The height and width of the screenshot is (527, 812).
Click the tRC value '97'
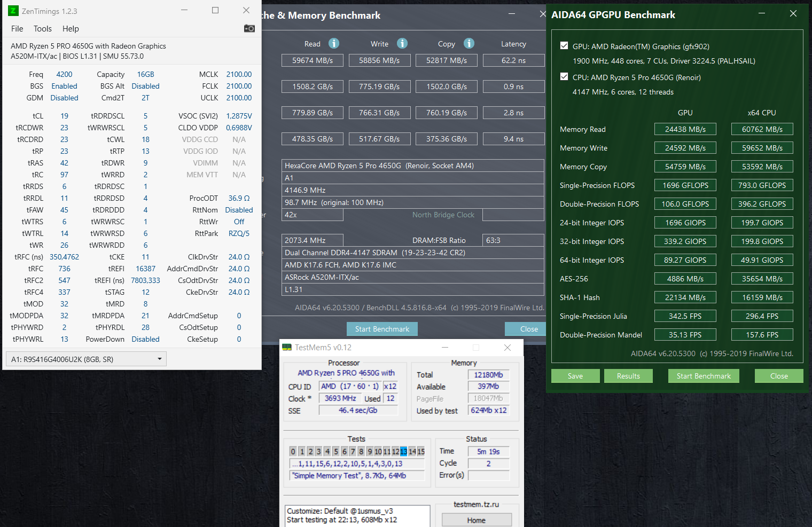point(64,175)
